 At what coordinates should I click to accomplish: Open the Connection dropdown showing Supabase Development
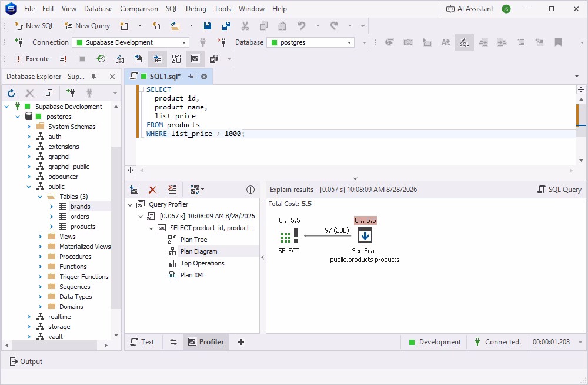[x=131, y=42]
